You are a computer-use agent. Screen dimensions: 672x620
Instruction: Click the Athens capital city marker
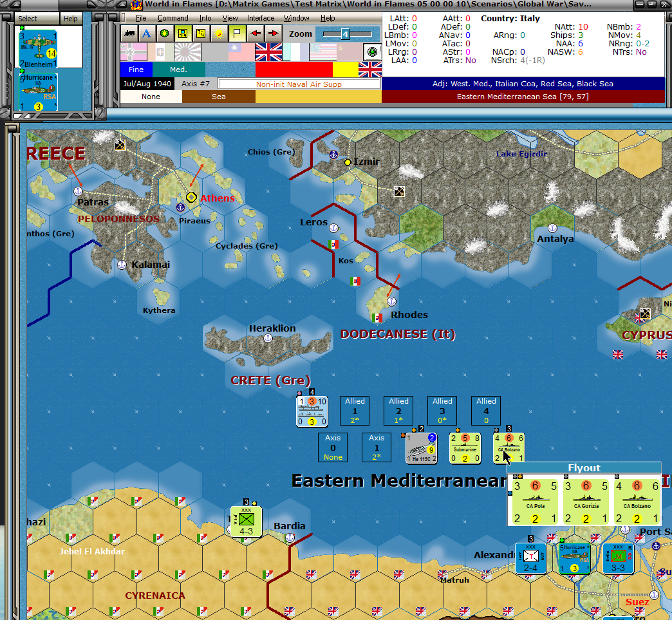tap(191, 197)
